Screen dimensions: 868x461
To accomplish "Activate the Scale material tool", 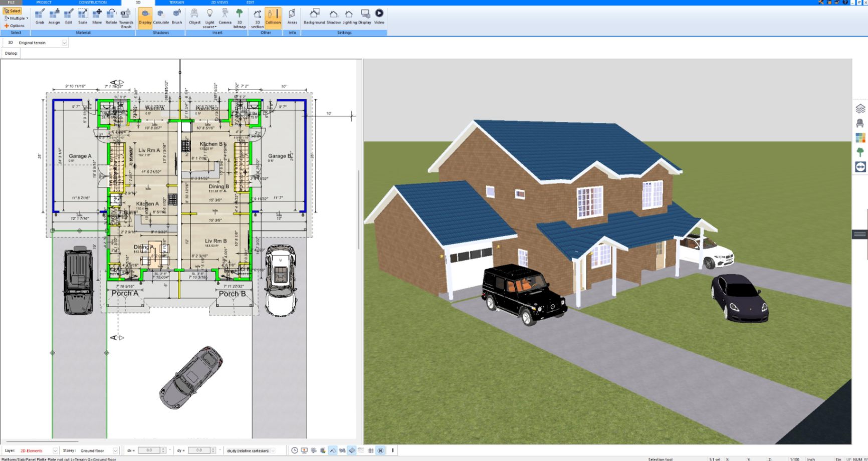I will pyautogui.click(x=83, y=17).
